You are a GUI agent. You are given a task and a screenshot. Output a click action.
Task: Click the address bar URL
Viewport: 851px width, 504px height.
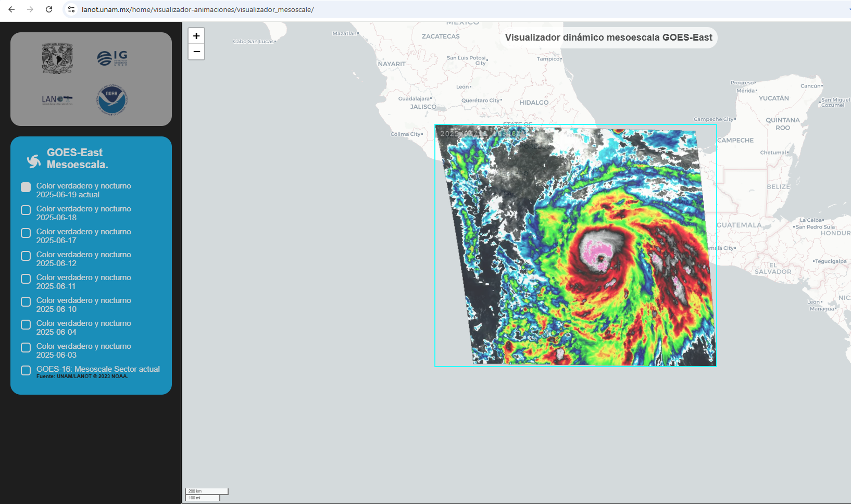coord(198,9)
